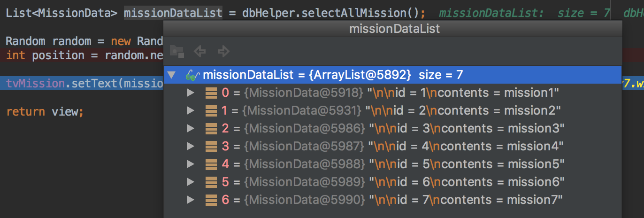Screen dimensions: 644x218
Task: Click the green glasses watch icon
Action: point(193,75)
